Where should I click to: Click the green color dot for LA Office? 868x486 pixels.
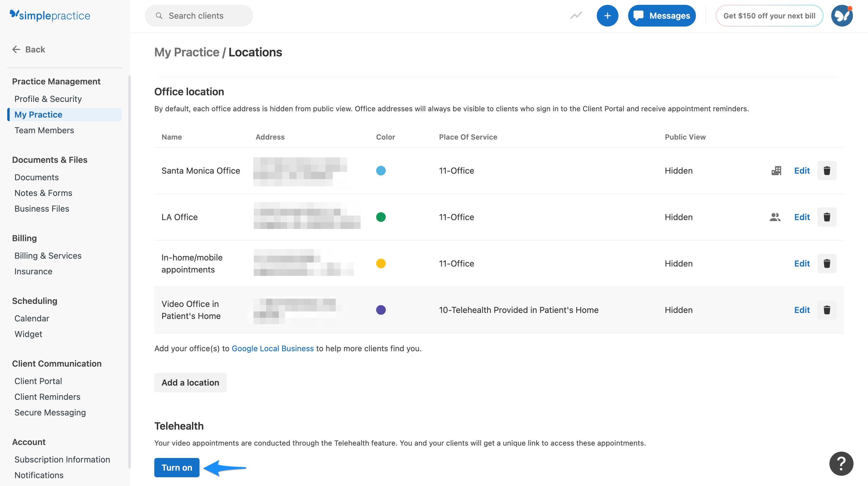click(x=381, y=217)
